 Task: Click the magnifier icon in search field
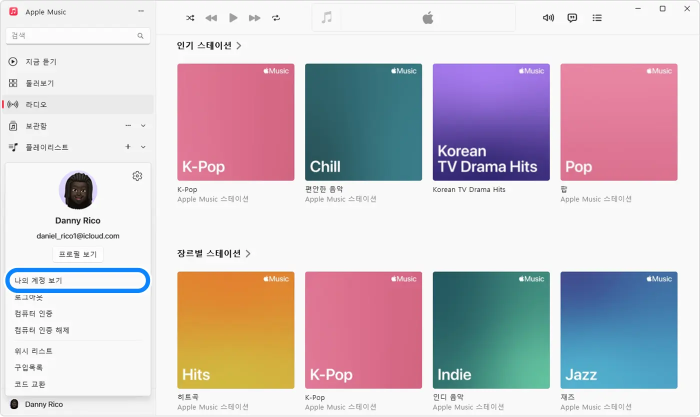[140, 36]
